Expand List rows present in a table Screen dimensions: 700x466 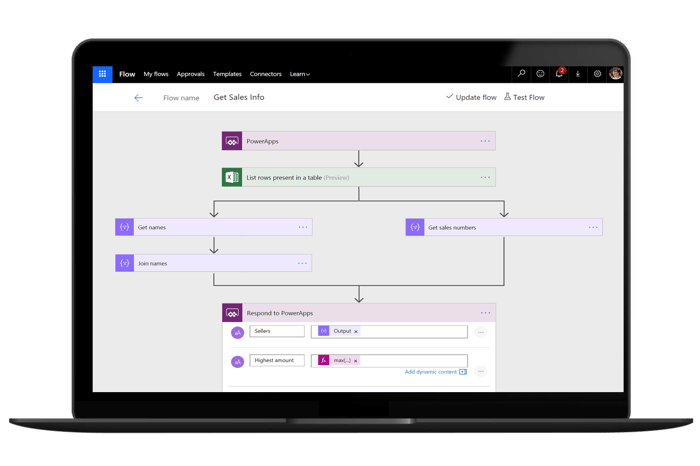pyautogui.click(x=359, y=177)
